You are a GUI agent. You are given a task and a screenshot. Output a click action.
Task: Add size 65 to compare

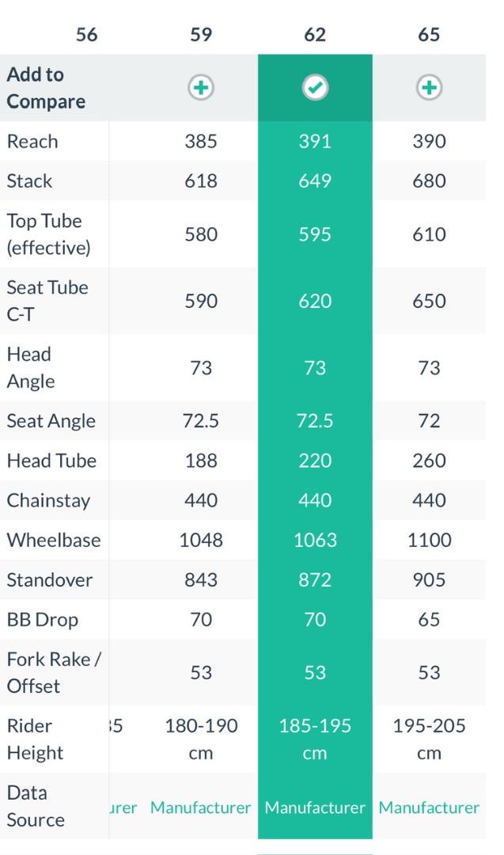tap(429, 88)
